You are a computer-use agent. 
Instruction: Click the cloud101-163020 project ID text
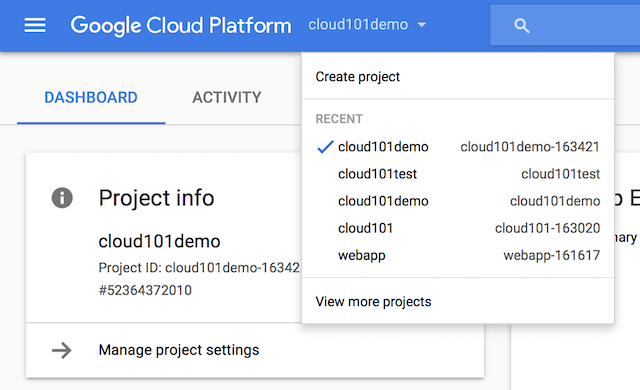click(x=547, y=228)
